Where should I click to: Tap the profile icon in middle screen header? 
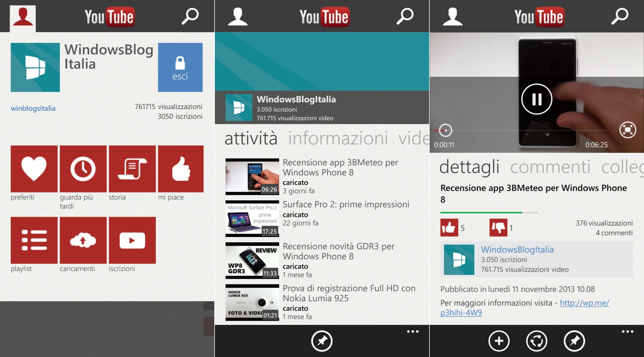tap(238, 17)
